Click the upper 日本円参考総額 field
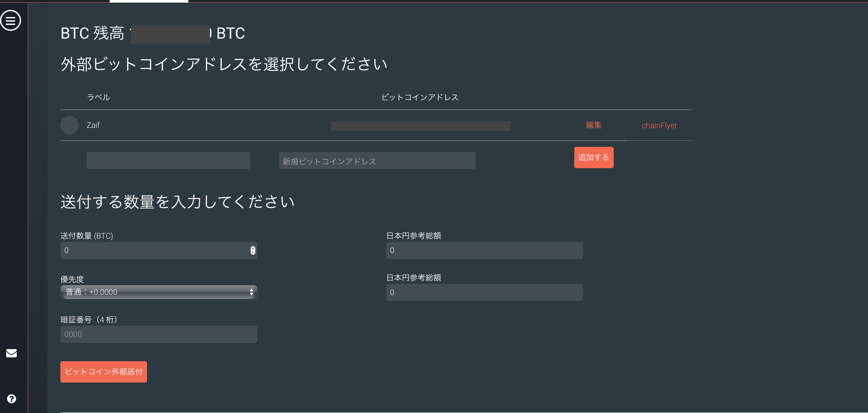This screenshot has height=413, width=868. (x=484, y=250)
